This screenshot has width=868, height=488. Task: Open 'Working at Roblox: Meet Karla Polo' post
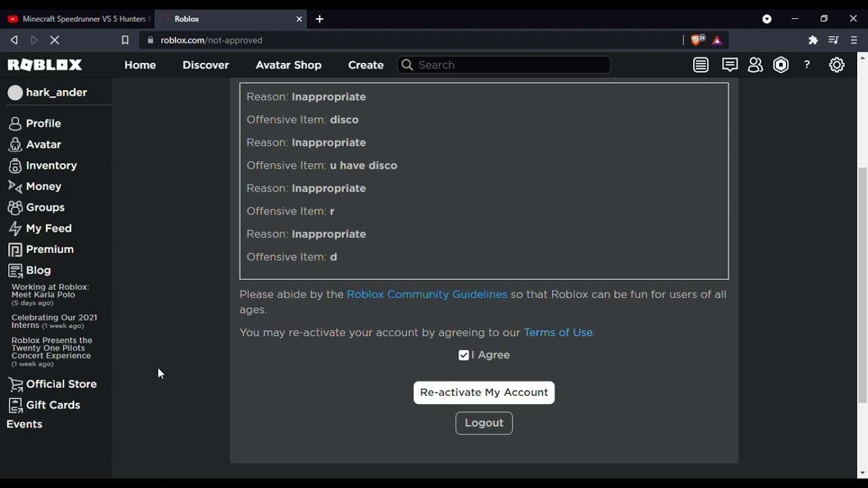tap(50, 291)
